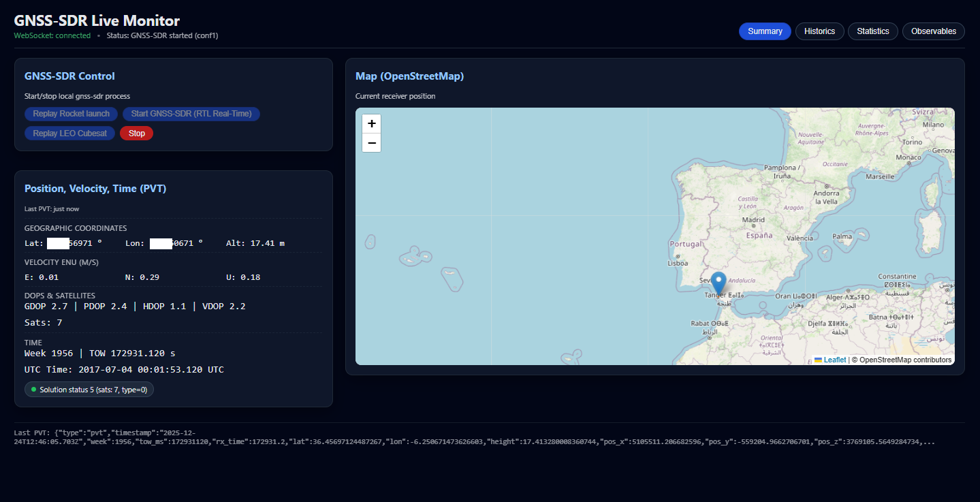Viewport: 980px width, 502px height.
Task: Click the GNSS-SDR Live Monitor title
Action: click(97, 20)
